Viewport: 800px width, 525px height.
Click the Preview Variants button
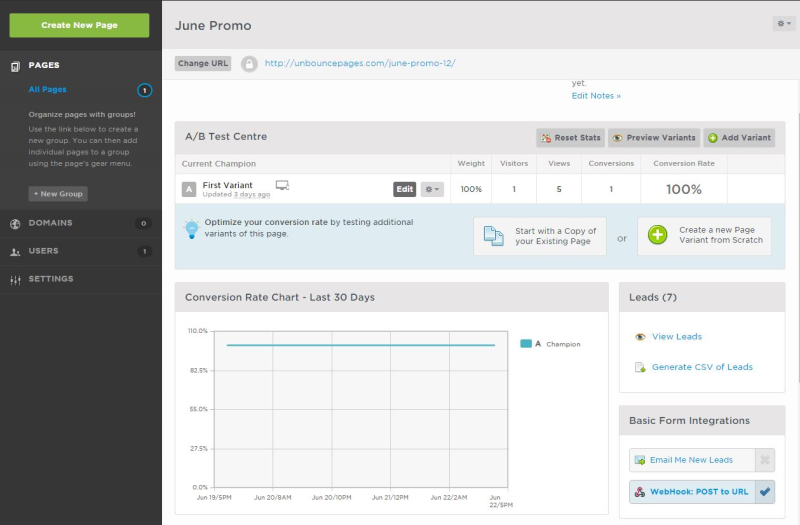pyautogui.click(x=654, y=138)
